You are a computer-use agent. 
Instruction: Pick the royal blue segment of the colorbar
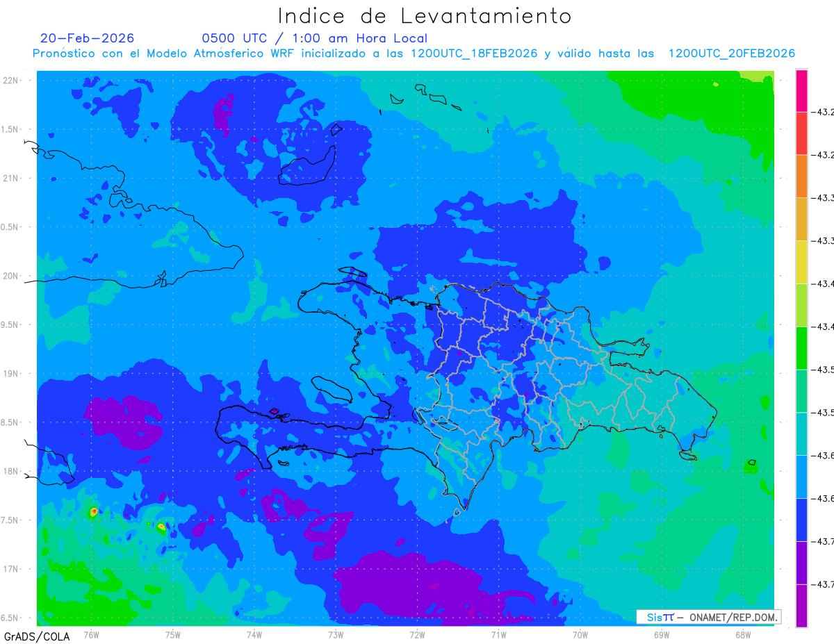pyautogui.click(x=801, y=519)
